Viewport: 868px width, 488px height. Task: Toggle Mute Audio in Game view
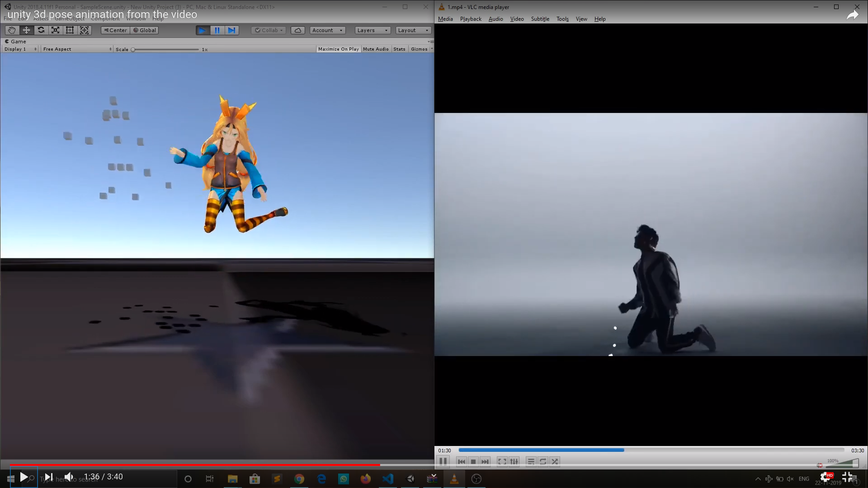pos(375,49)
